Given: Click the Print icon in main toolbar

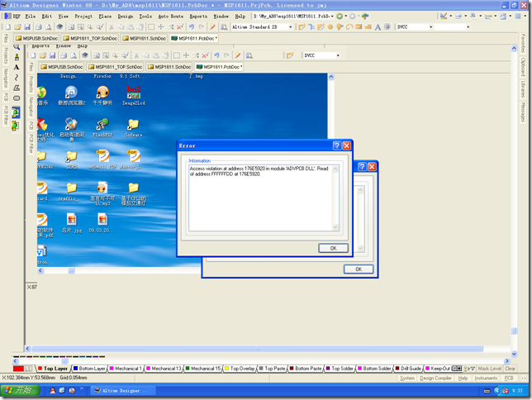Looking at the screenshot, I should tap(38, 26).
